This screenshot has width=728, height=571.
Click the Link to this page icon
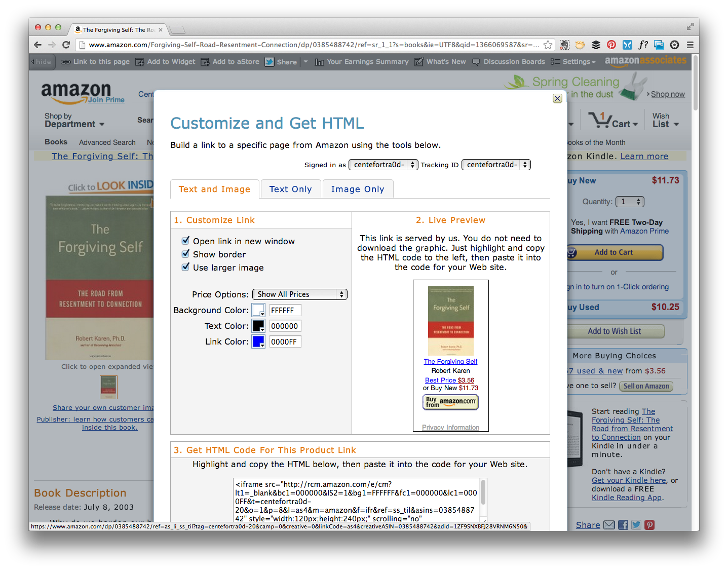[66, 62]
